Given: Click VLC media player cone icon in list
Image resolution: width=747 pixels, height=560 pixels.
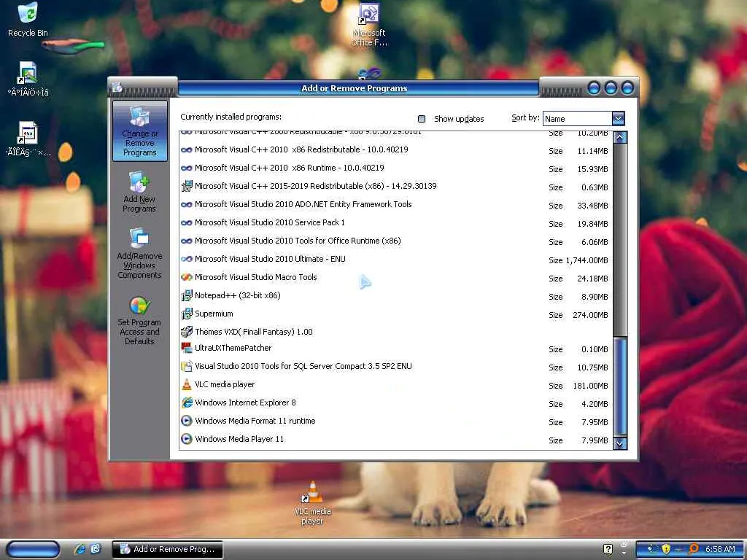Looking at the screenshot, I should coord(187,384).
